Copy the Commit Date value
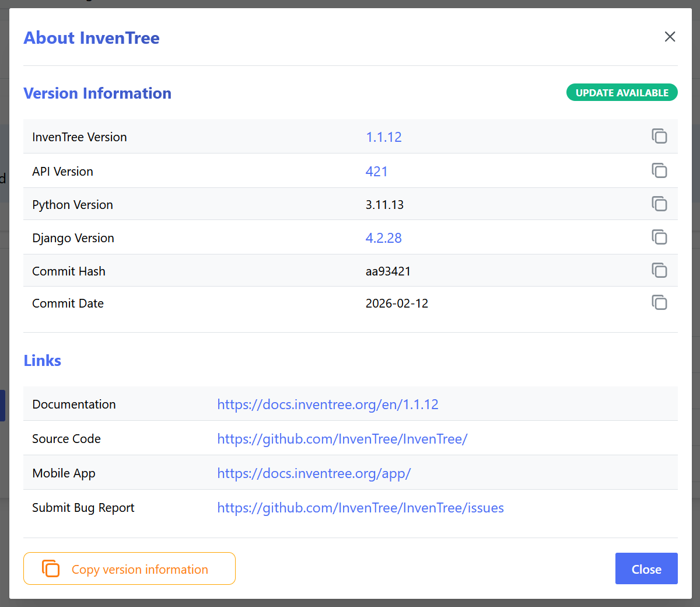 [659, 303]
